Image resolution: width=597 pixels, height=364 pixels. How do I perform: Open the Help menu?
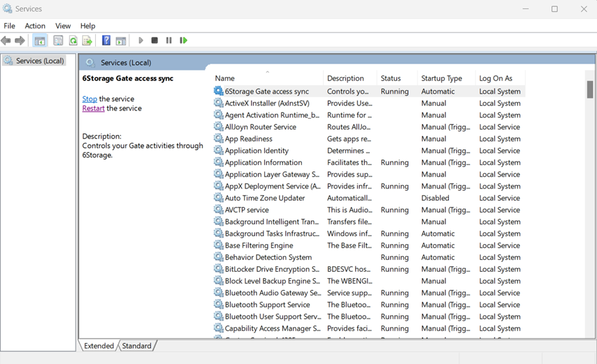coord(88,26)
